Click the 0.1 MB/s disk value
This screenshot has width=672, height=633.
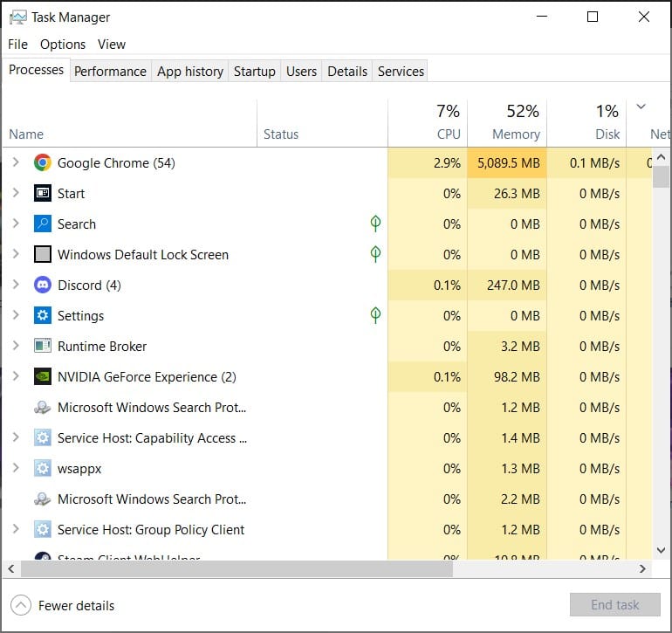tap(594, 163)
